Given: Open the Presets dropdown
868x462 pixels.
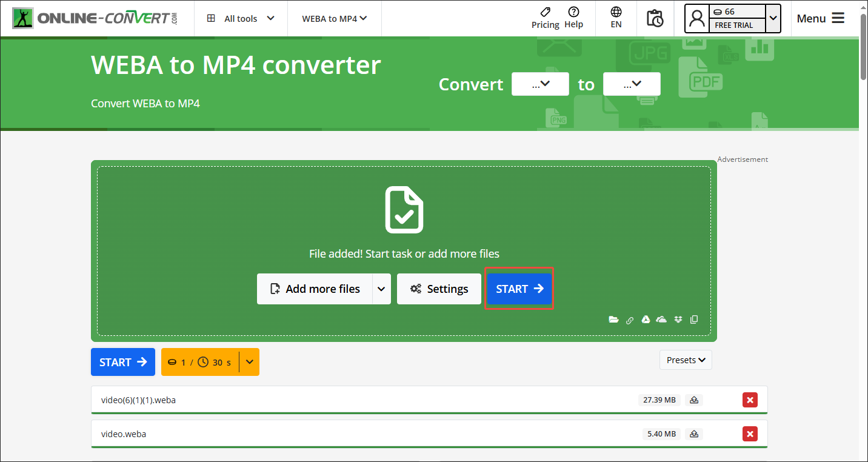Looking at the screenshot, I should 686,360.
